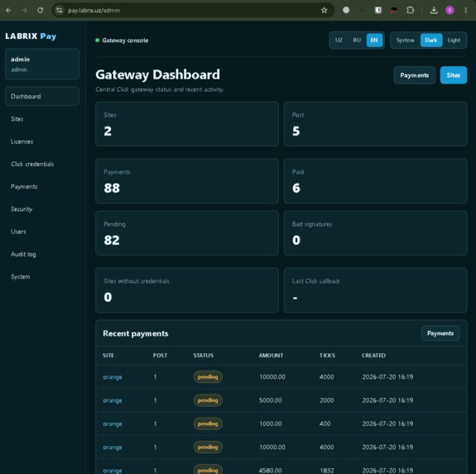Viewport: 476px width, 474px height.
Task: Click the Payments stat card showing 88
Action: coord(187,181)
